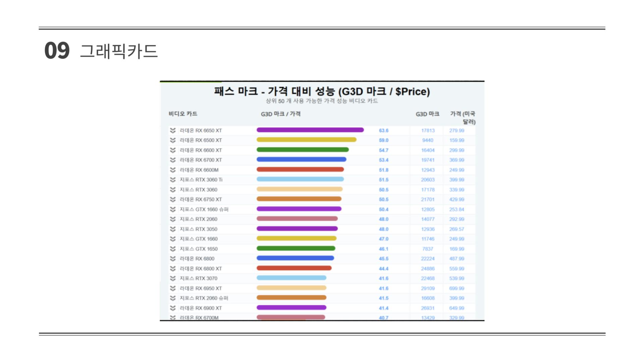644x362 pixels.
Task: Expand the 라데온 RX 6600M row chevron
Action: 173,170
